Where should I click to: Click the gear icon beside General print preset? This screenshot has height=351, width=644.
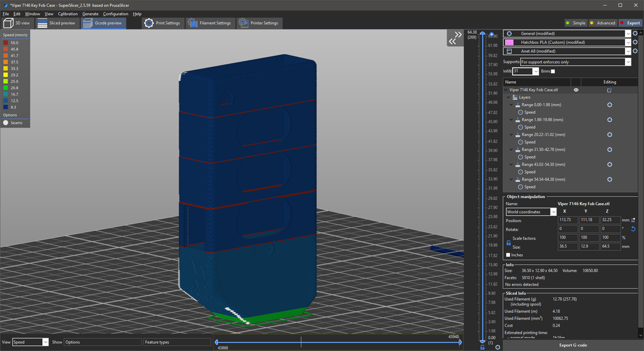(636, 33)
